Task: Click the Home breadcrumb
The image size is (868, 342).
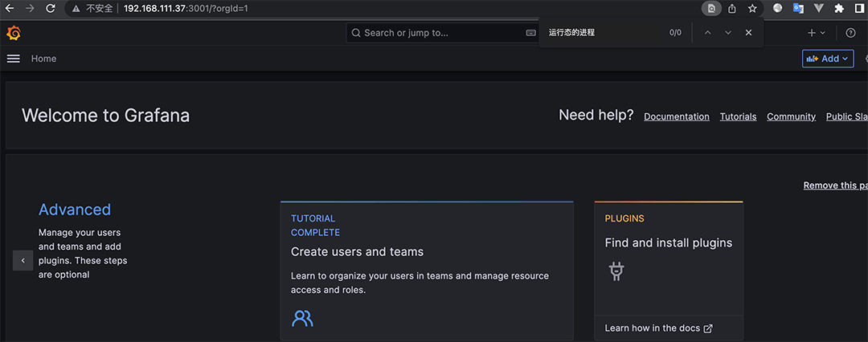Action: [x=43, y=59]
